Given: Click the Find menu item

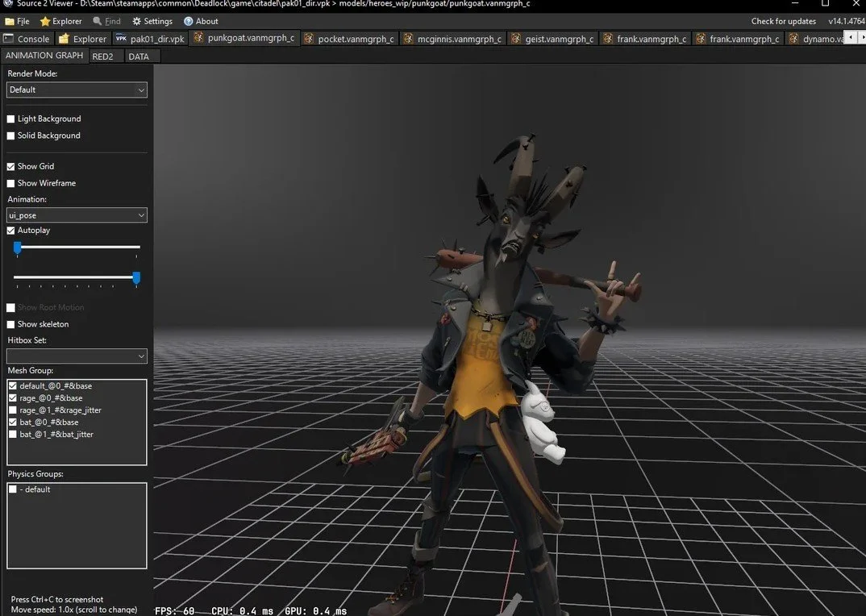Looking at the screenshot, I should coord(106,22).
